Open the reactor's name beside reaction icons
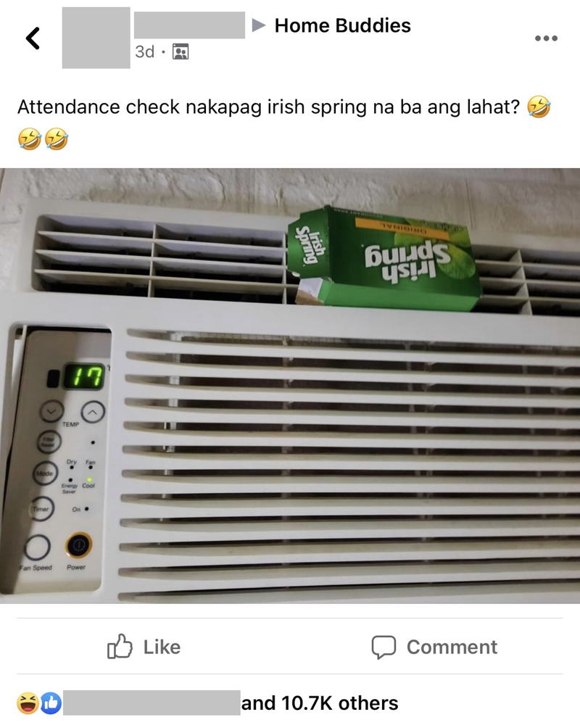580x728 pixels. click(x=152, y=703)
